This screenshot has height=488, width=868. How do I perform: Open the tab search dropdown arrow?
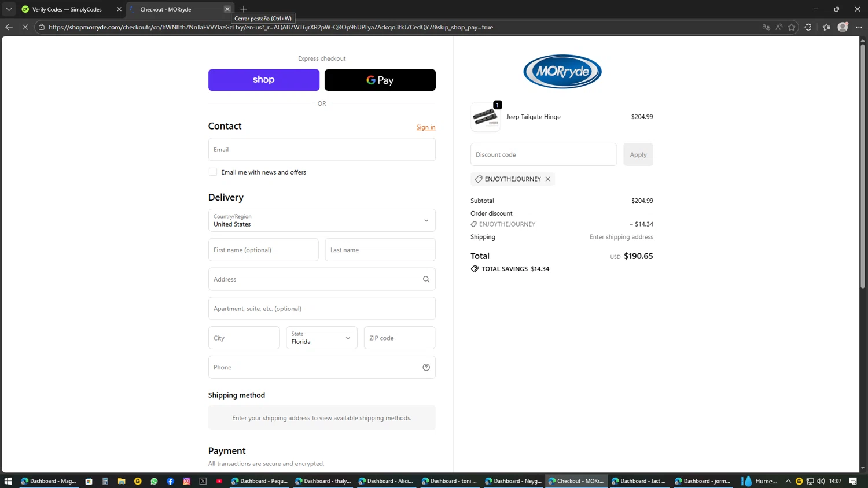(9, 9)
